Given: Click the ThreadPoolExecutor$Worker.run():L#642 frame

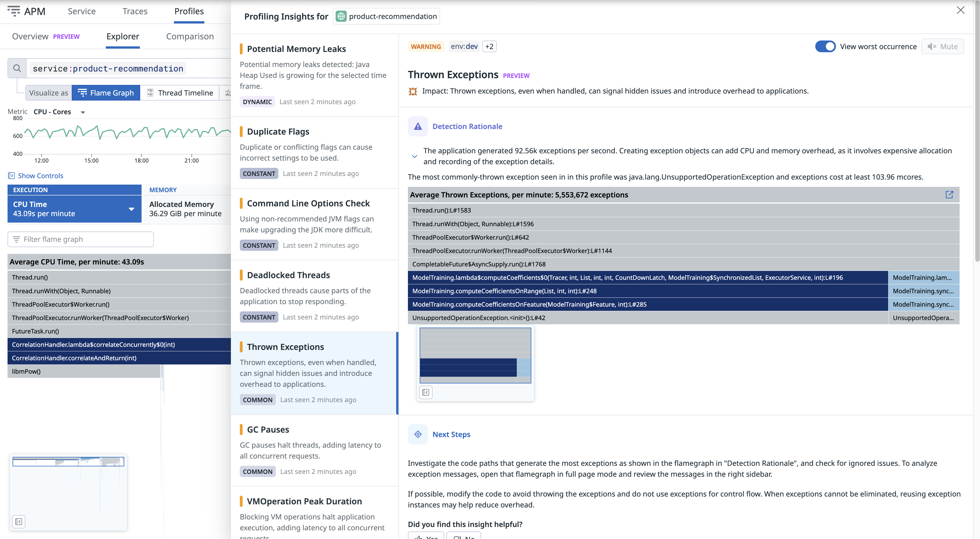Looking at the screenshot, I should click(684, 237).
